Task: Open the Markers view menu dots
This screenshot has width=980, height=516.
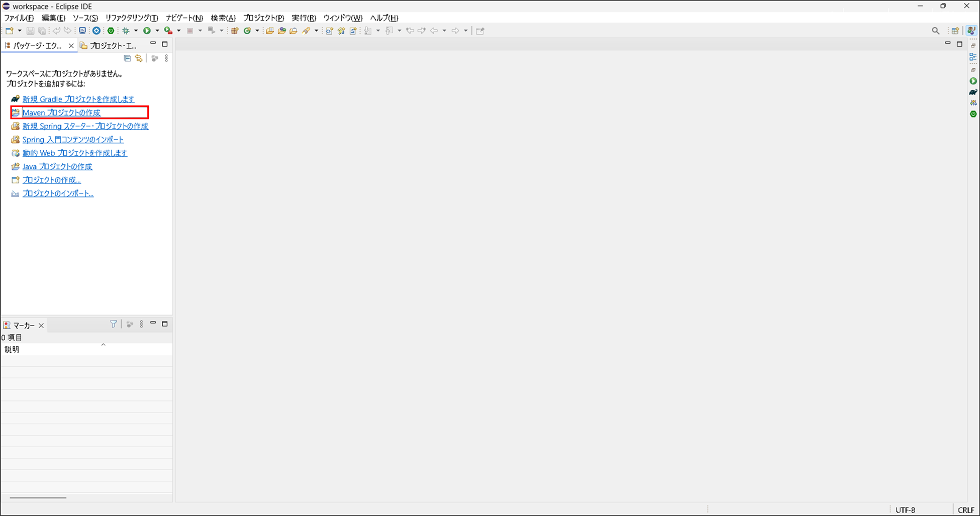Action: (141, 324)
